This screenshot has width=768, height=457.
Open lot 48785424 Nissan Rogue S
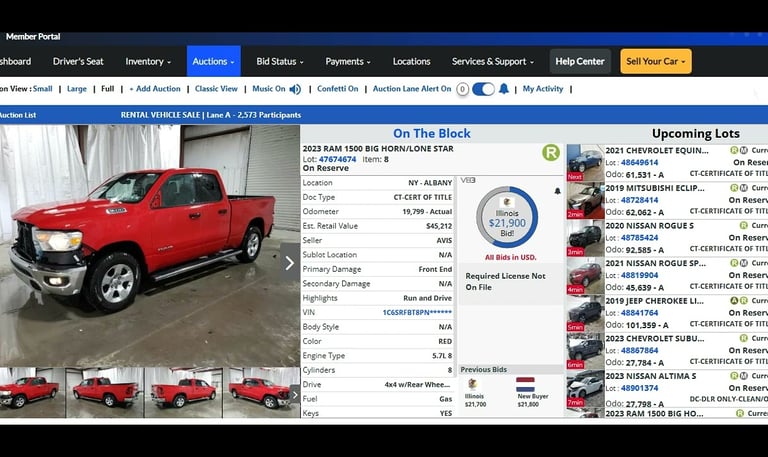click(x=639, y=238)
